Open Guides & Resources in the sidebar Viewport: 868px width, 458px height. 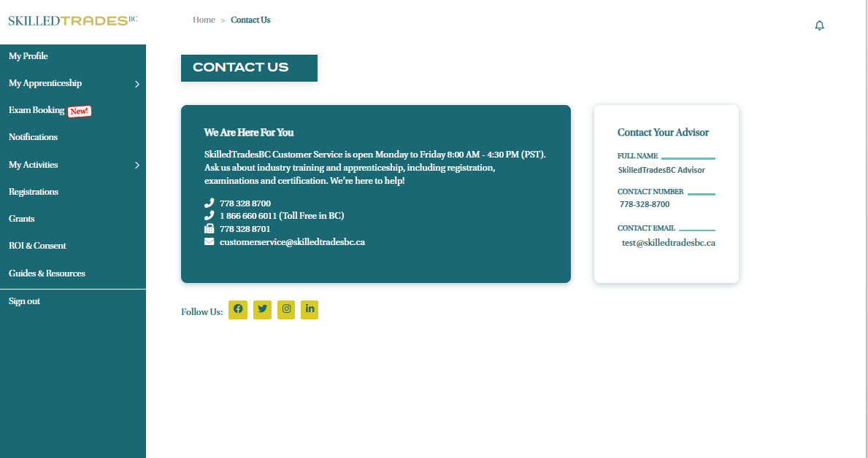click(47, 273)
